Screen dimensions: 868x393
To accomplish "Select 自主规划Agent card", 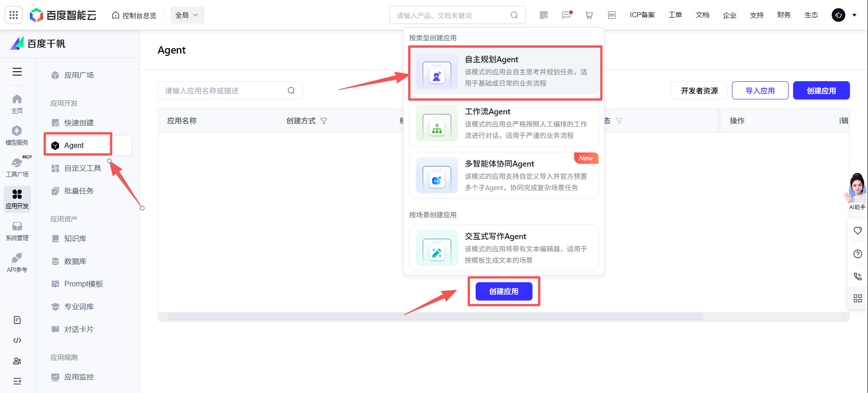I will point(504,71).
